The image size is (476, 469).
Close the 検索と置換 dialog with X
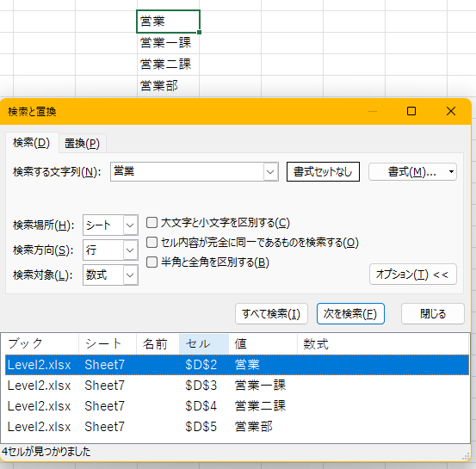pos(451,111)
